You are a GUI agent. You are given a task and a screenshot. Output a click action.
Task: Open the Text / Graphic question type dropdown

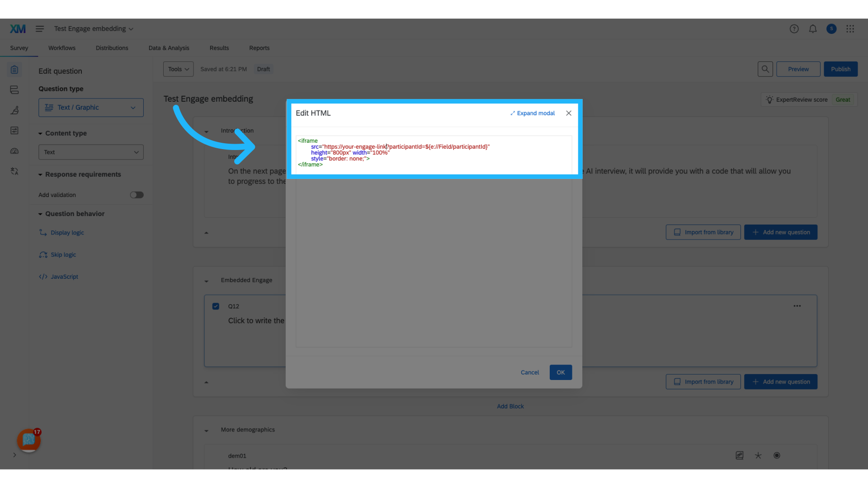click(91, 108)
